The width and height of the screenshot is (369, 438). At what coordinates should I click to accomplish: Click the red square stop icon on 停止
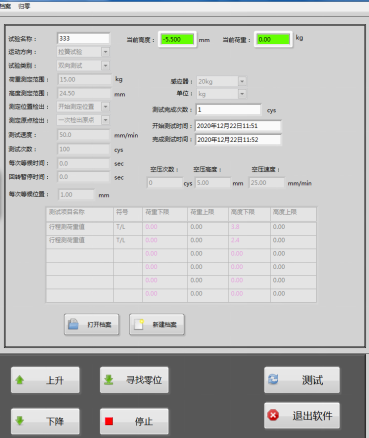(109, 421)
